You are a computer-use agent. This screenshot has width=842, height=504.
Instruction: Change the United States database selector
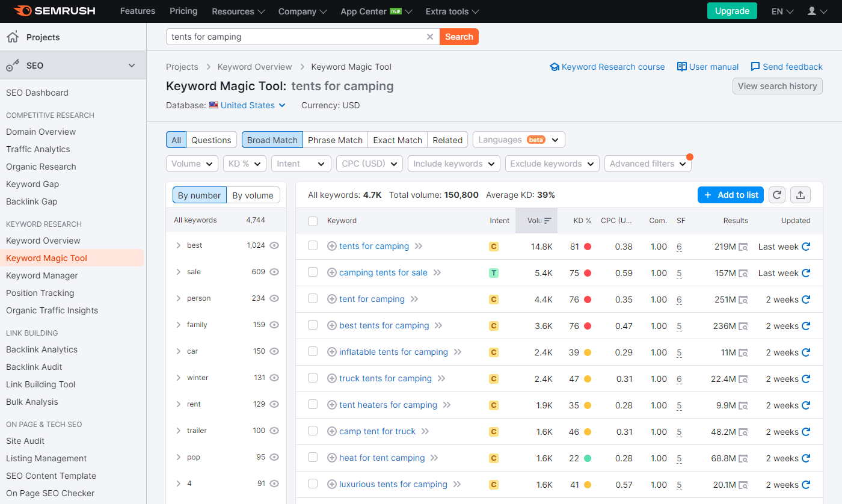247,105
